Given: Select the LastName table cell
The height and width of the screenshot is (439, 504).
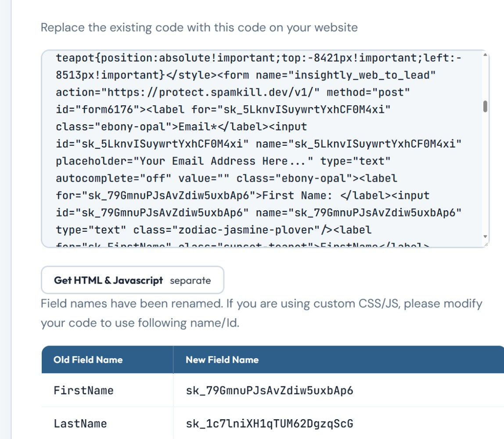Looking at the screenshot, I should [108, 423].
